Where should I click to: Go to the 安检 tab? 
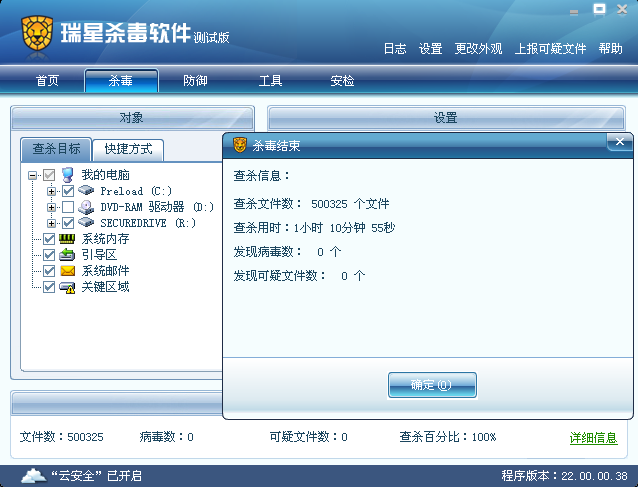click(x=342, y=81)
